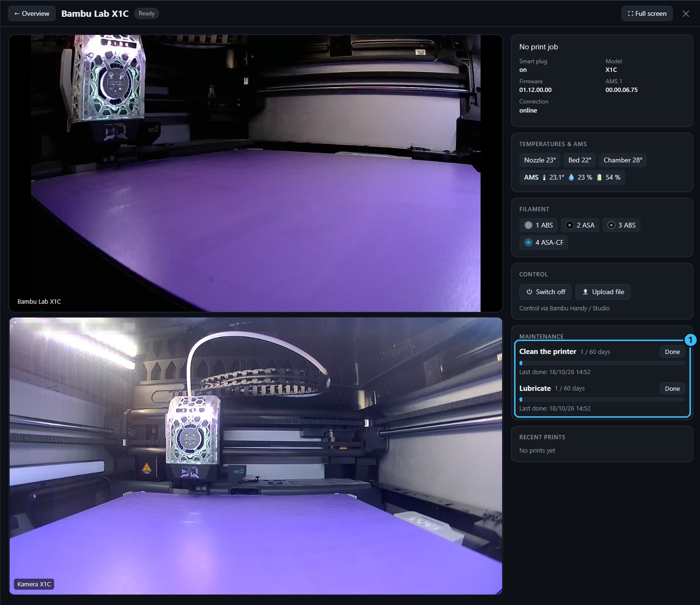This screenshot has height=605, width=700.
Task: Open the Kamera X1C camera feed
Action: (256, 456)
